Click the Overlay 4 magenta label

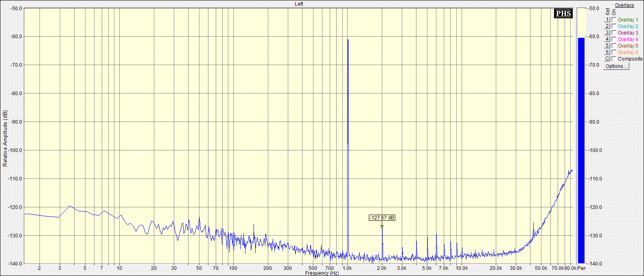[x=628, y=39]
